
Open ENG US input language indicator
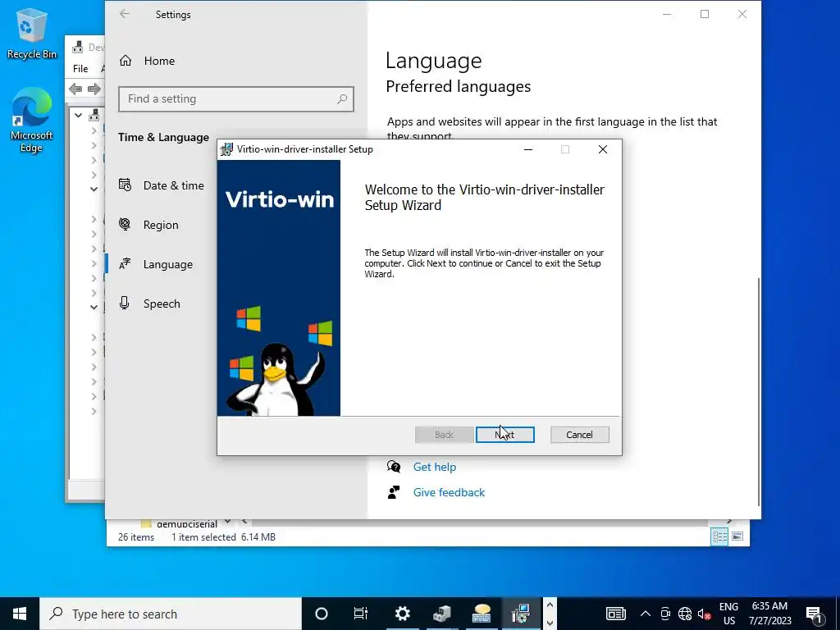(x=728, y=614)
